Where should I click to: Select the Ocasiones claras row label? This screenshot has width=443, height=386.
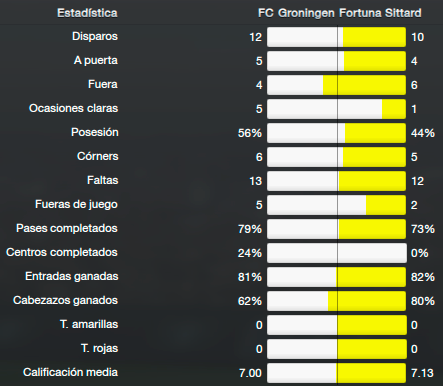[73, 108]
